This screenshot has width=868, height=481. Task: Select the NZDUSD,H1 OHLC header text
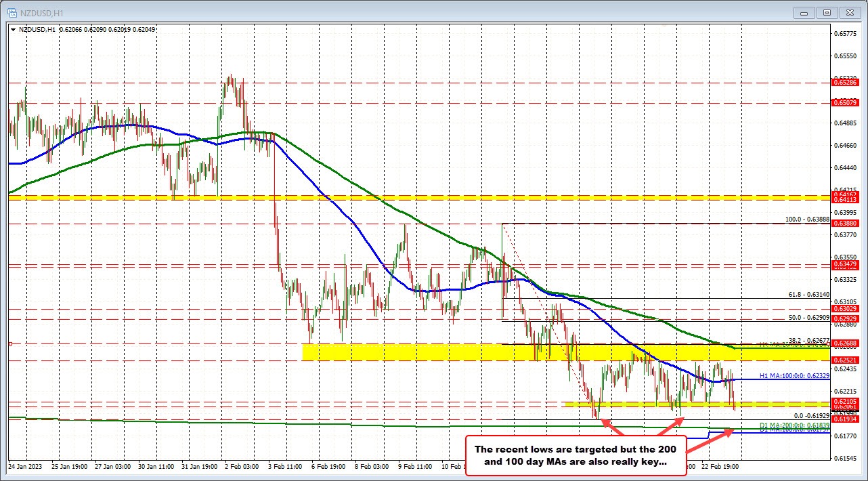(87, 30)
